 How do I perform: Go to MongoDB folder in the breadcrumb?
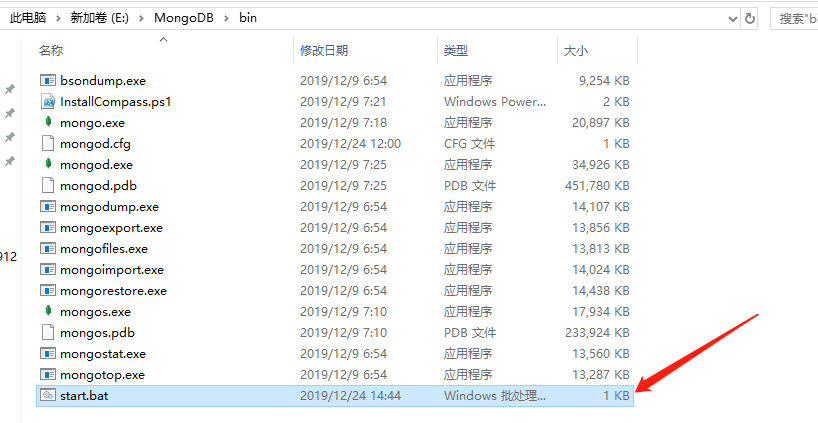[184, 18]
